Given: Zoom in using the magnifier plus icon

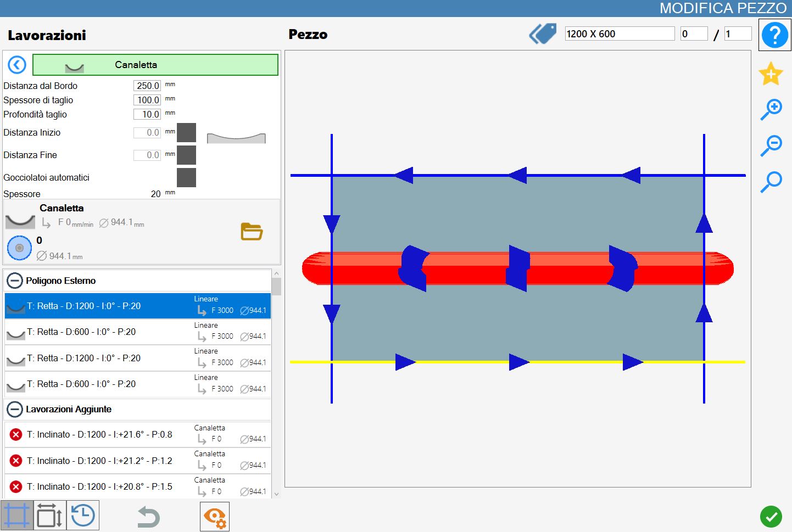Looking at the screenshot, I should [x=771, y=109].
